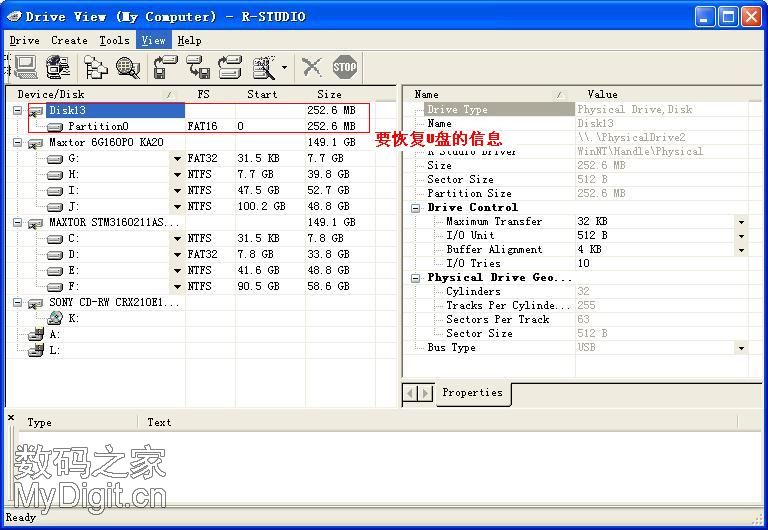The image size is (768, 530).
Task: Click the drive icon for L:
Action: pos(36,350)
